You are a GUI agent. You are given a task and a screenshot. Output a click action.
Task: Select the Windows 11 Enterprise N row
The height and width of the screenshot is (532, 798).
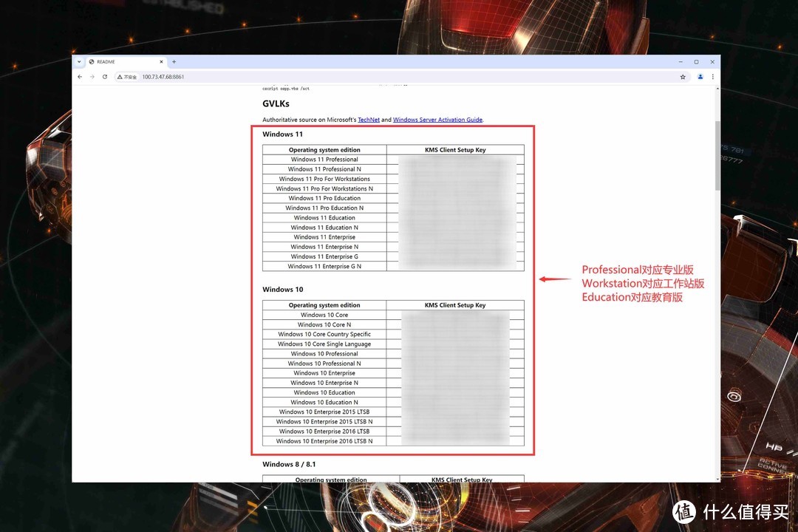393,247
